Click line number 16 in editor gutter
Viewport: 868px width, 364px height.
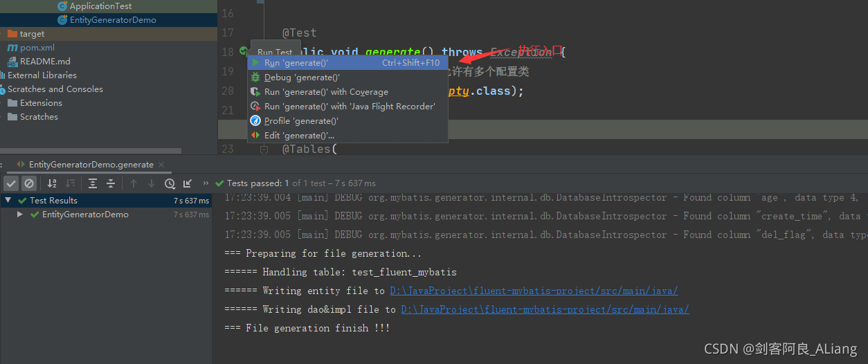228,13
